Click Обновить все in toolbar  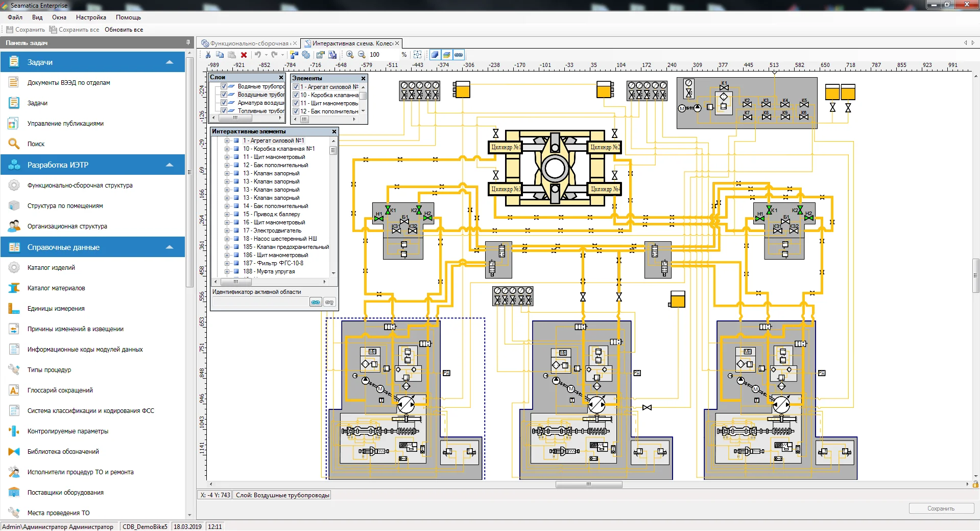click(124, 30)
